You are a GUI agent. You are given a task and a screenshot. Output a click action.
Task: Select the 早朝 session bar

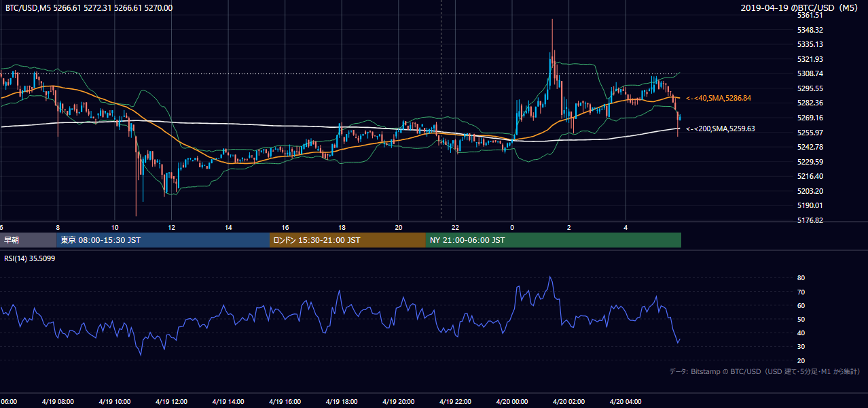tap(28, 240)
